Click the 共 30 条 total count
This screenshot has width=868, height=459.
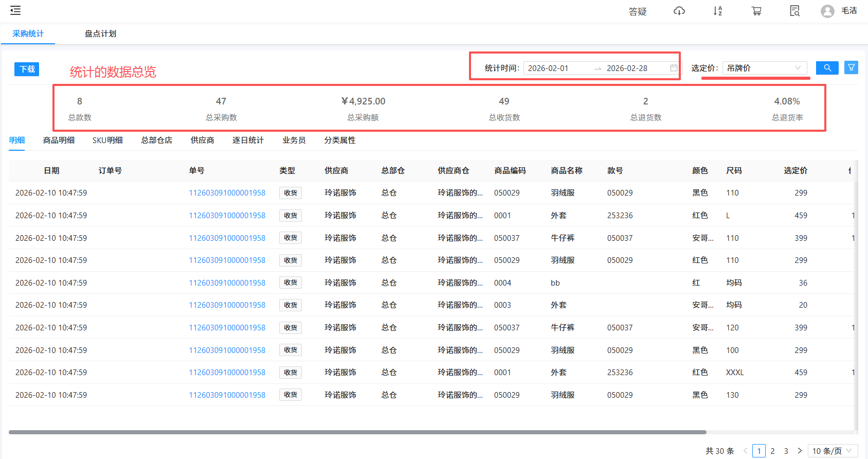(x=720, y=451)
